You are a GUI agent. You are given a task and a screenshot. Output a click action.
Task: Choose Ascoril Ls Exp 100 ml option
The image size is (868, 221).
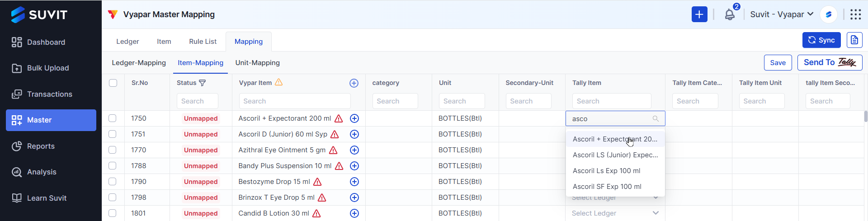coord(615,171)
